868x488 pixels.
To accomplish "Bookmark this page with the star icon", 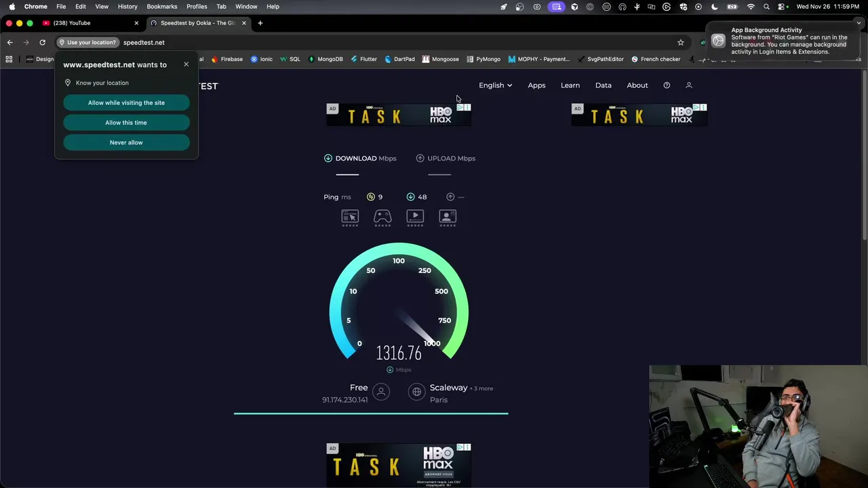I will pos(681,42).
